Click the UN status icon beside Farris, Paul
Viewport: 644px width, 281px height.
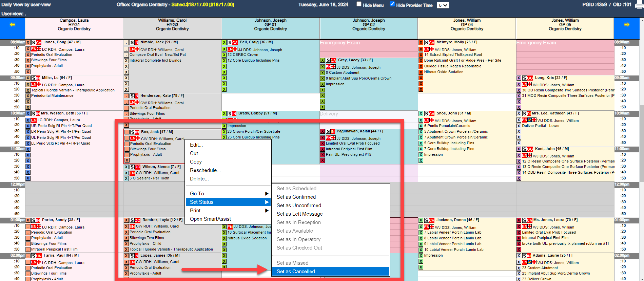tap(39, 256)
